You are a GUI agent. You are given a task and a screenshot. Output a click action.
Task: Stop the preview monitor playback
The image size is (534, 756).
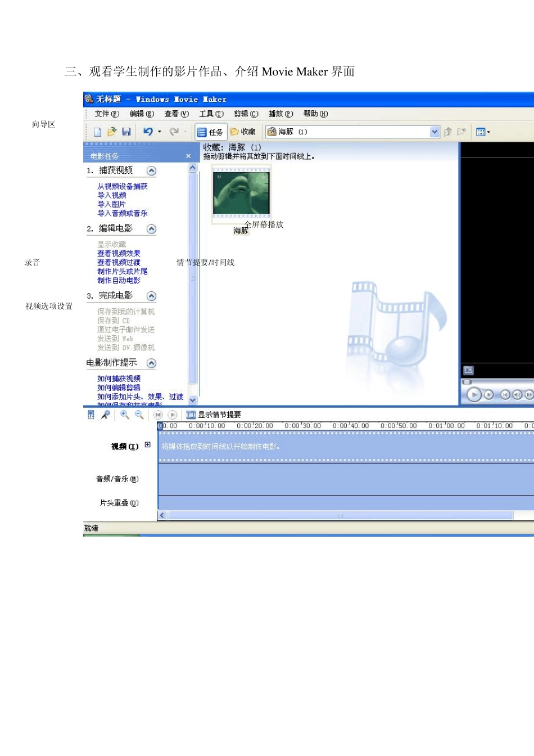[488, 395]
